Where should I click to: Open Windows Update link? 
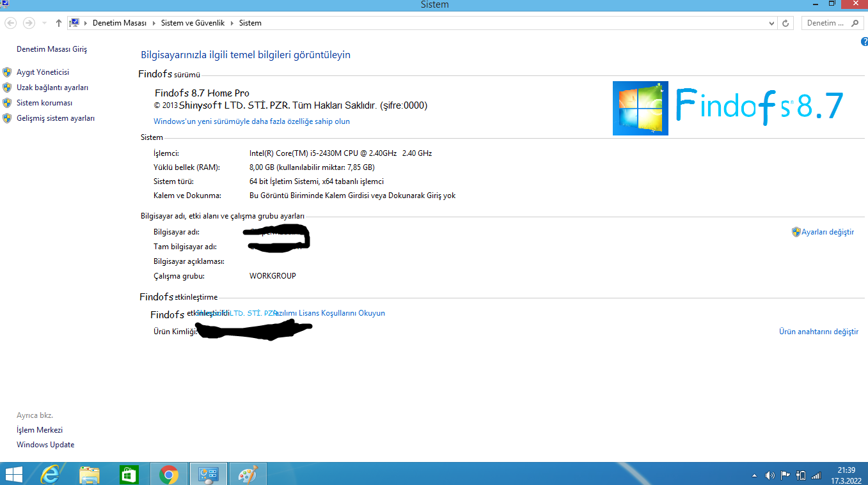(45, 445)
